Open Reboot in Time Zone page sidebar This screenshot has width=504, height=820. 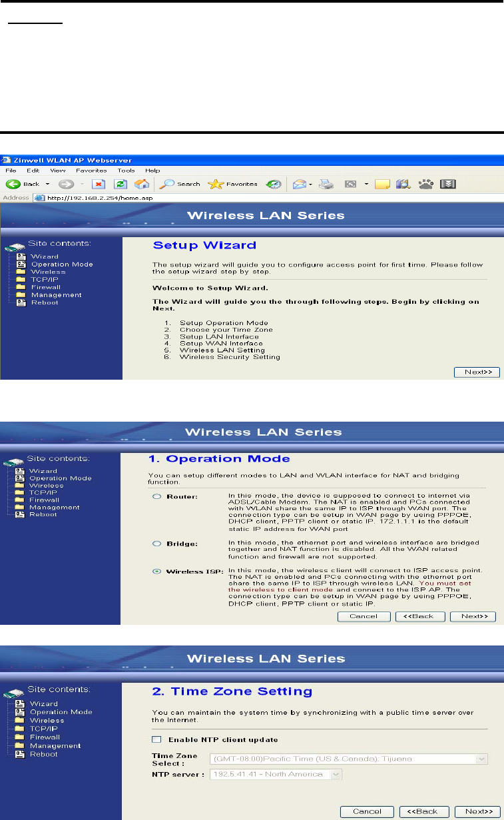(x=45, y=754)
